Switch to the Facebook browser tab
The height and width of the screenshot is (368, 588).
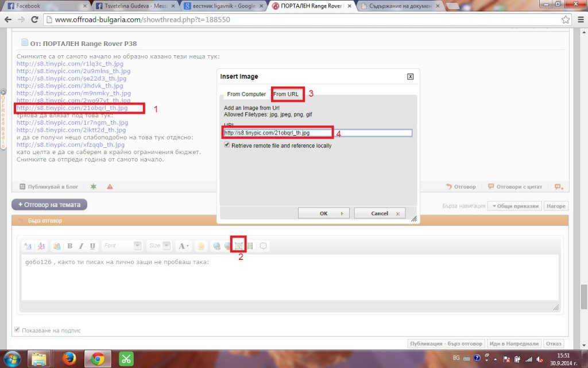[47, 6]
